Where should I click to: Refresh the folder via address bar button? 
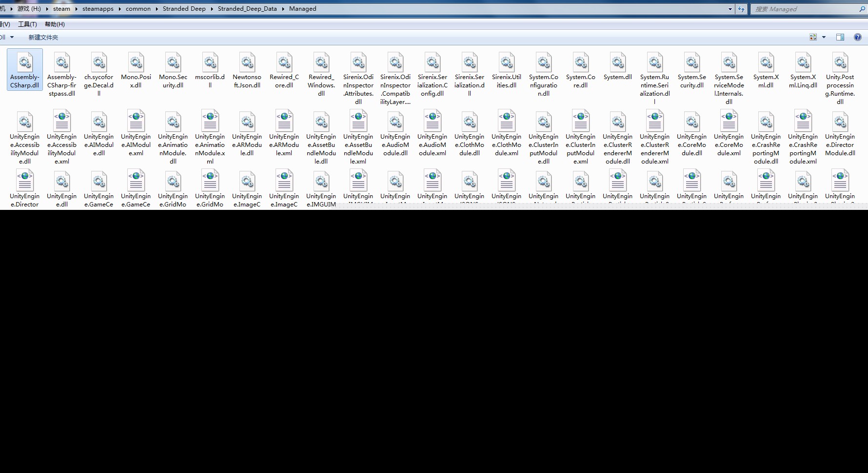[x=741, y=9]
